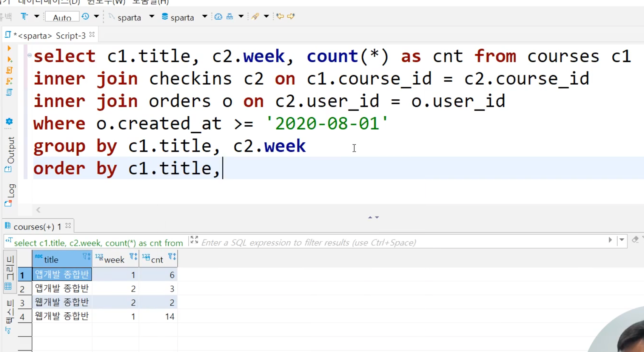Click cell '앱개발 종합반' in row 2
Image resolution: width=644 pixels, height=352 pixels.
point(62,289)
